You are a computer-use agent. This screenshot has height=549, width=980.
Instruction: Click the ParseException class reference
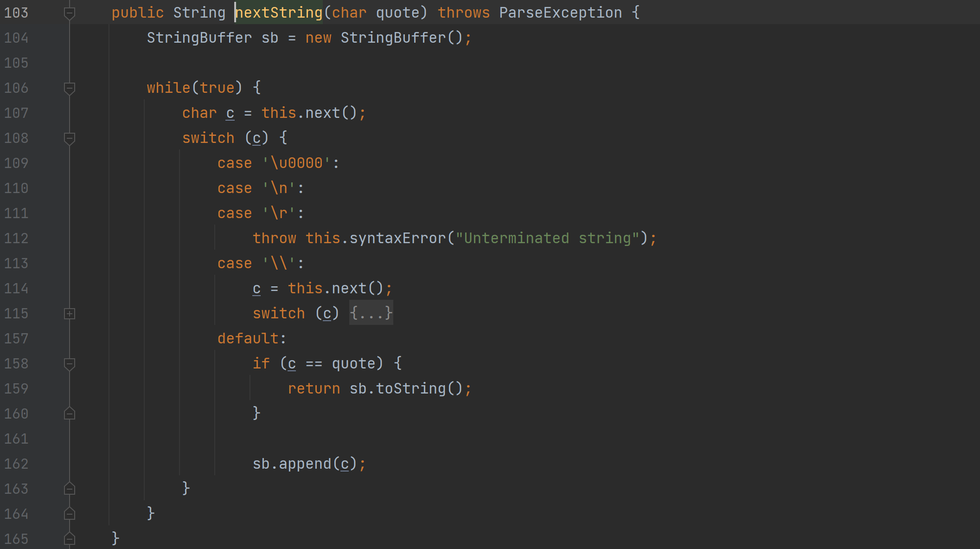pyautogui.click(x=560, y=13)
